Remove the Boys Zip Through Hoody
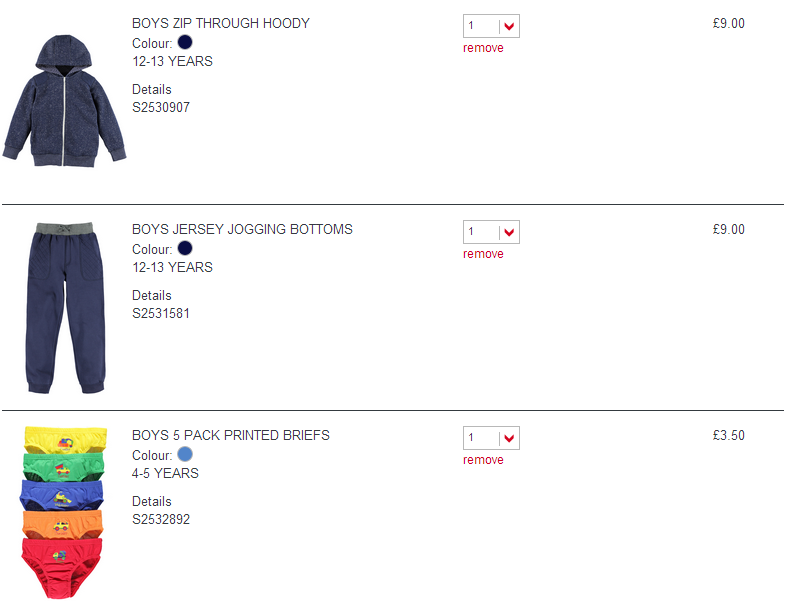 point(483,48)
